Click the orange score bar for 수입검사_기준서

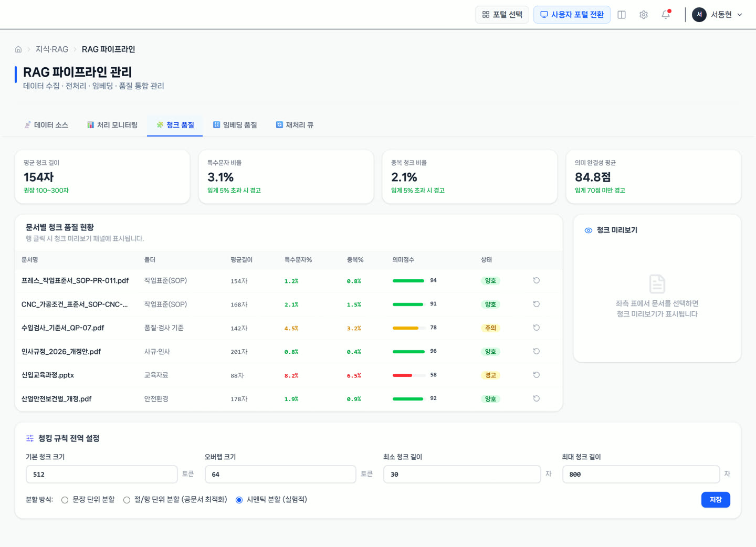click(408, 328)
